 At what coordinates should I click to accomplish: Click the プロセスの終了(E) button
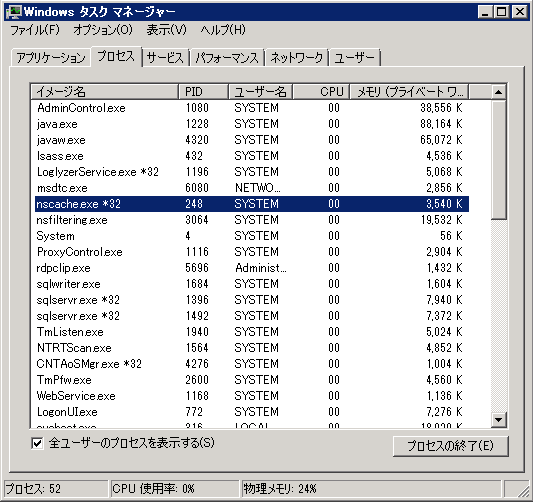click(x=450, y=446)
